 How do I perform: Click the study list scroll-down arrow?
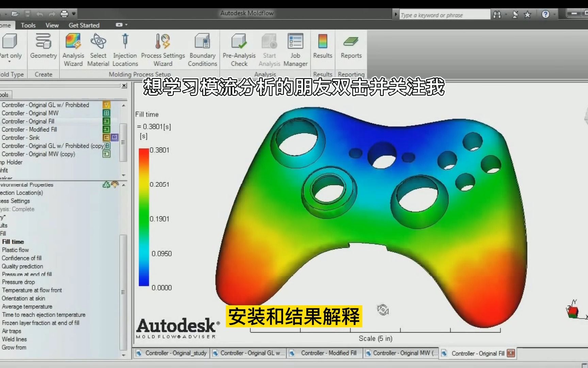[124, 175]
